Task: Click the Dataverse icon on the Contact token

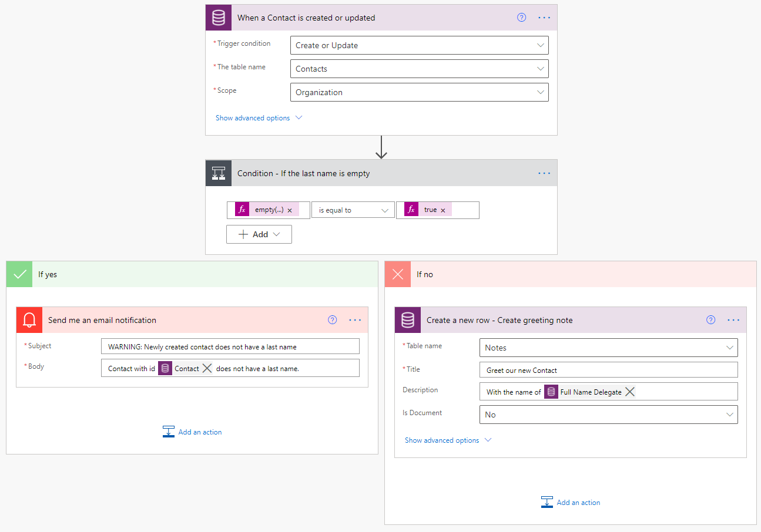Action: 165,368
